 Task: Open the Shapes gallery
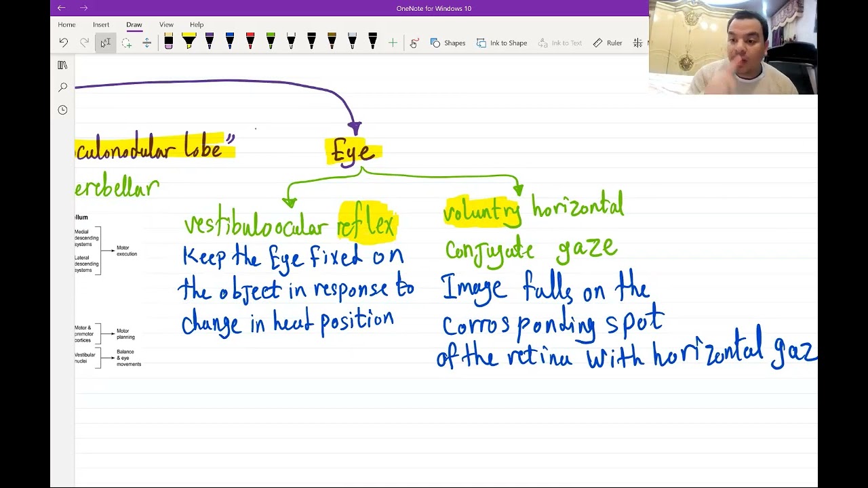(448, 43)
